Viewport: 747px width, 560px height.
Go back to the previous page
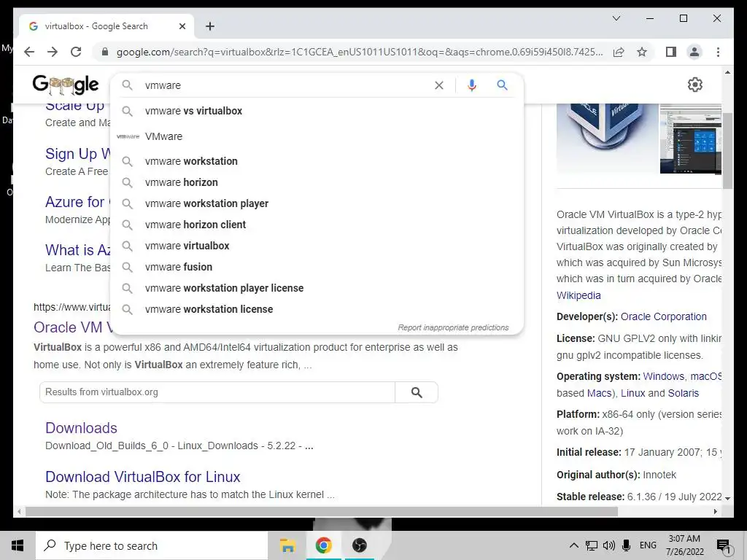coord(29,52)
